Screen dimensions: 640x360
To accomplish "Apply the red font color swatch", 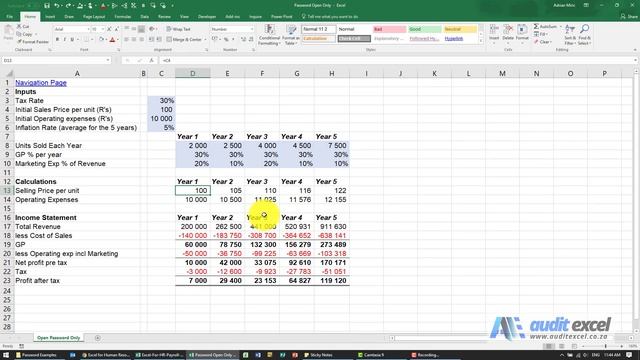I will coord(112,40).
